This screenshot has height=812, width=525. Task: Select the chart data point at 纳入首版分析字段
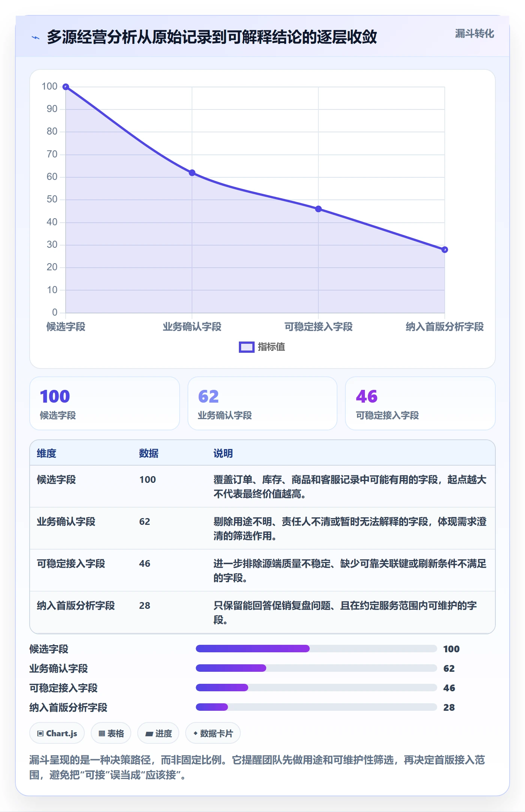(445, 250)
